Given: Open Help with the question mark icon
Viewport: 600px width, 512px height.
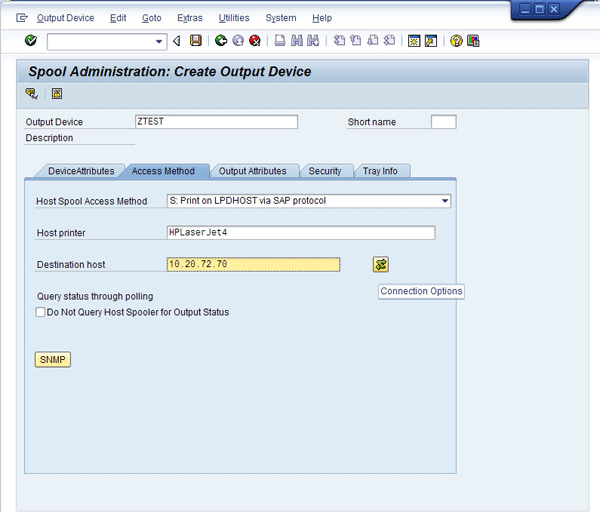Looking at the screenshot, I should (x=456, y=41).
